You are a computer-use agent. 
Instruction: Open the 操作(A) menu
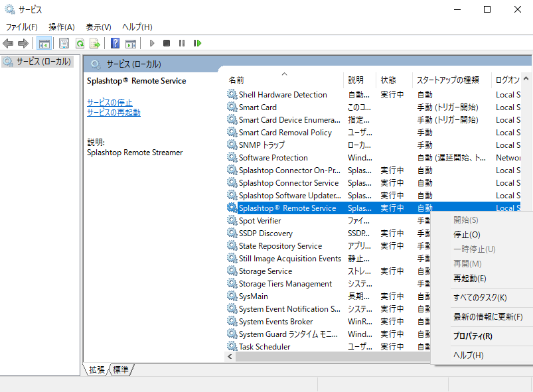pos(62,27)
